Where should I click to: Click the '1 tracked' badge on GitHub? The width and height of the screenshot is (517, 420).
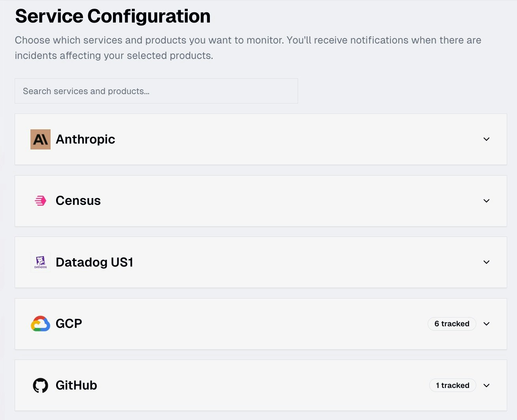452,385
